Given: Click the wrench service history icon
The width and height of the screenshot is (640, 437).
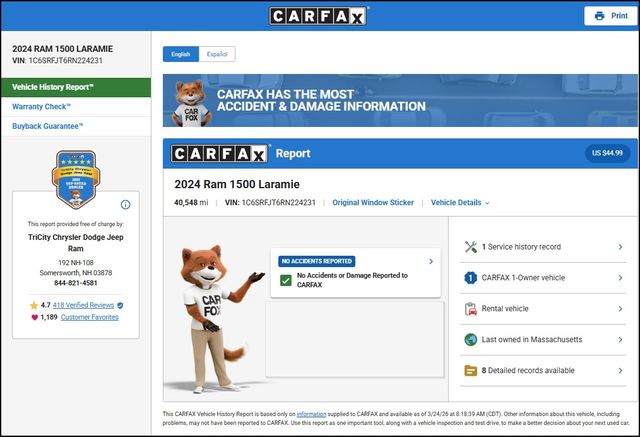Looking at the screenshot, I should 470,247.
